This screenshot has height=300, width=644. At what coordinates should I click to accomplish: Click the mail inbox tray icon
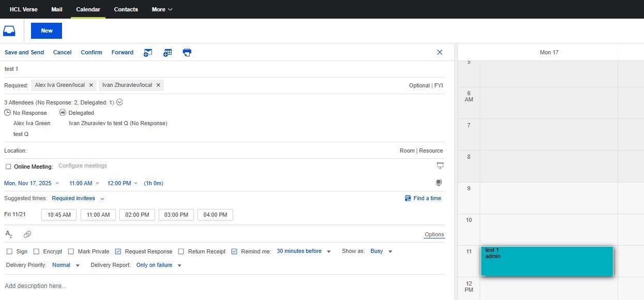click(9, 31)
